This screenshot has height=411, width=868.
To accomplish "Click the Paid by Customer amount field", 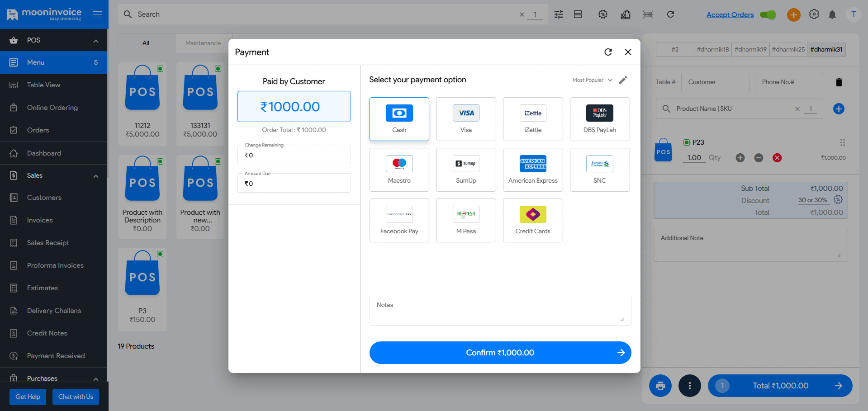I will [294, 107].
